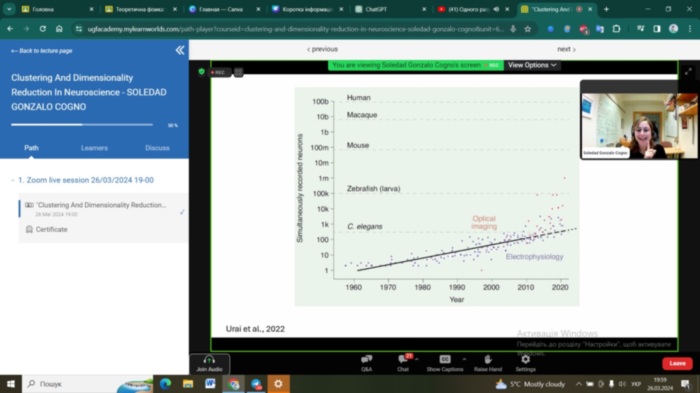
Task: Expand the View Options dropdown
Action: coord(532,65)
